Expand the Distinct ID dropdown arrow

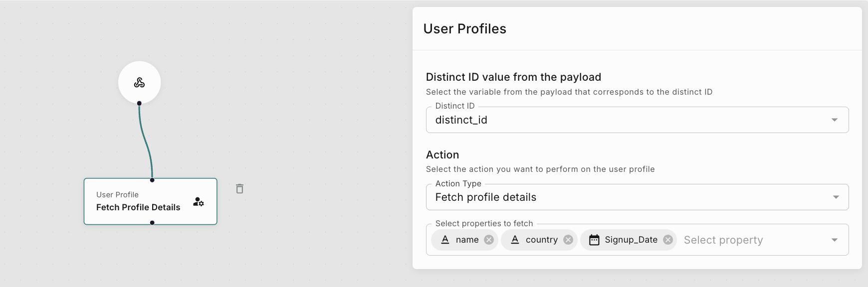click(x=835, y=120)
